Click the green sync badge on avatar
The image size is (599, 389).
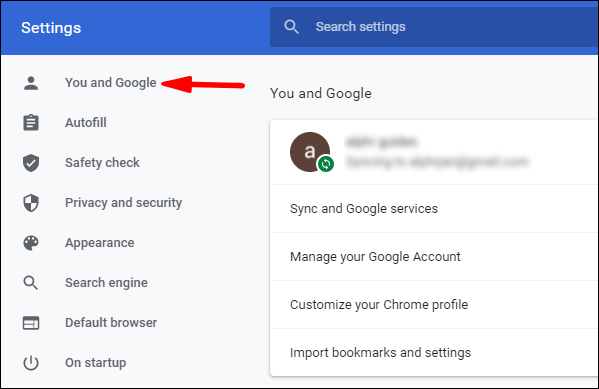point(326,164)
